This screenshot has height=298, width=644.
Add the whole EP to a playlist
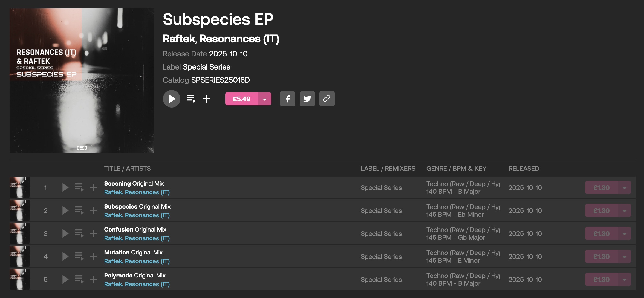206,99
